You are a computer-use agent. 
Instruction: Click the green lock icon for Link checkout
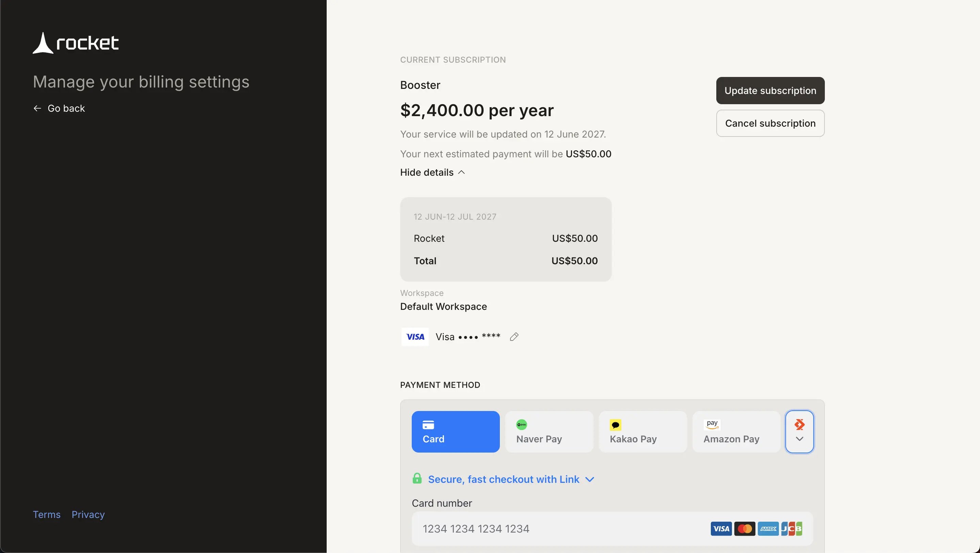coord(417,478)
